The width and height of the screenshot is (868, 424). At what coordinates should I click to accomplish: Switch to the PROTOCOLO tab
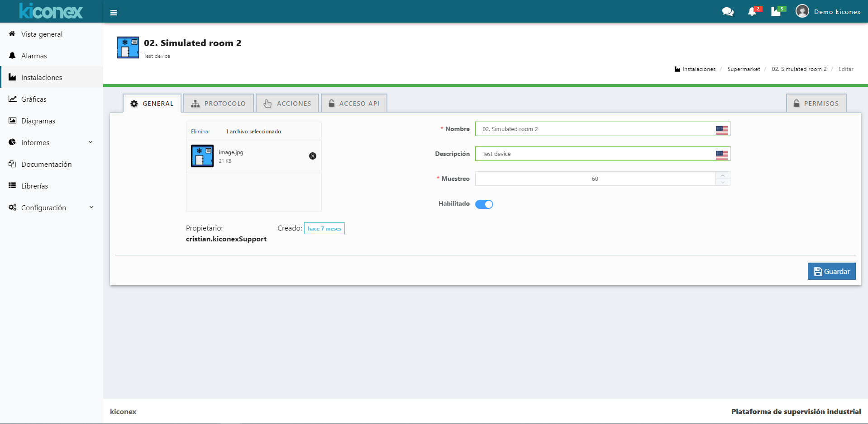click(219, 104)
